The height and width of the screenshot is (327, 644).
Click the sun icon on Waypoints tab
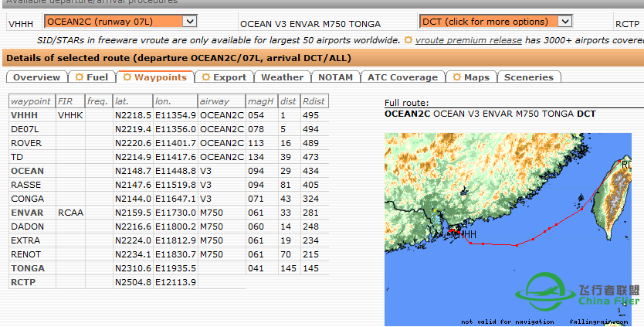click(127, 77)
